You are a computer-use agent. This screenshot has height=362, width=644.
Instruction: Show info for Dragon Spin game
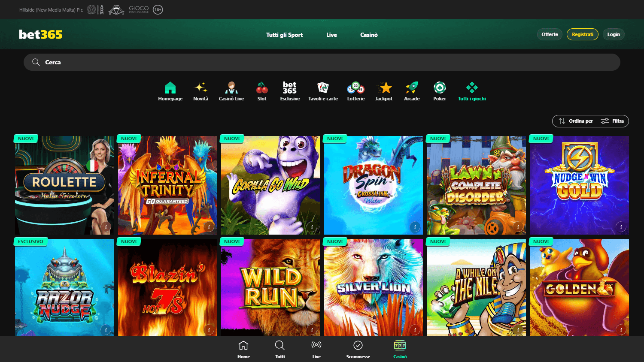(415, 227)
